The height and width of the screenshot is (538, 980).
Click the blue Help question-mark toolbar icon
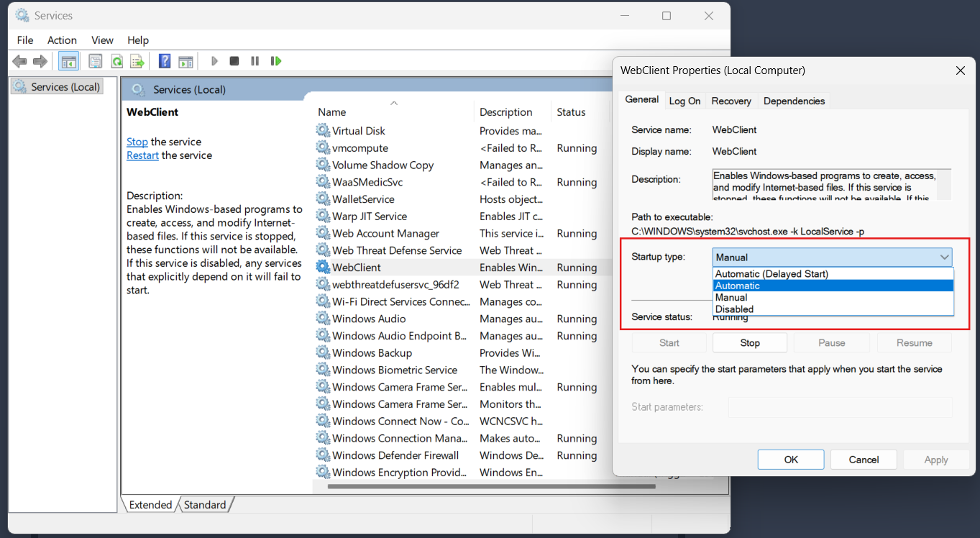(x=165, y=62)
